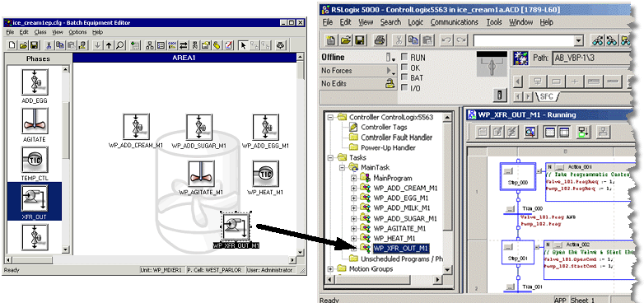Toggle the I/O status checkbox
The image size is (644, 303).
(404, 87)
